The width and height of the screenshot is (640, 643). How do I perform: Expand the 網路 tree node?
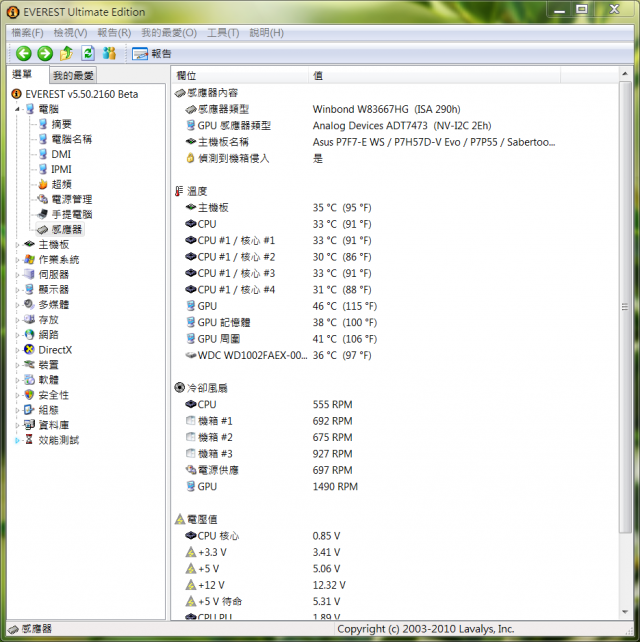17,335
